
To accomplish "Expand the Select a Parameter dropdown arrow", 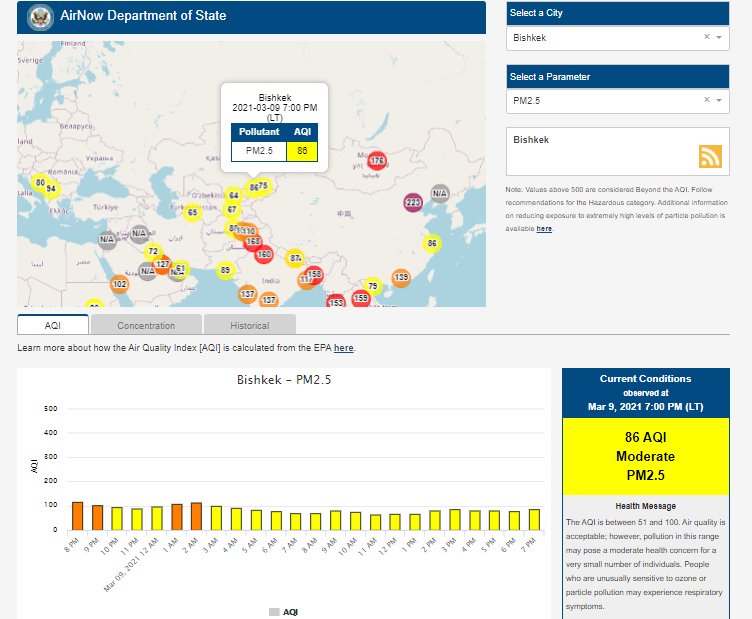I will pos(719,101).
